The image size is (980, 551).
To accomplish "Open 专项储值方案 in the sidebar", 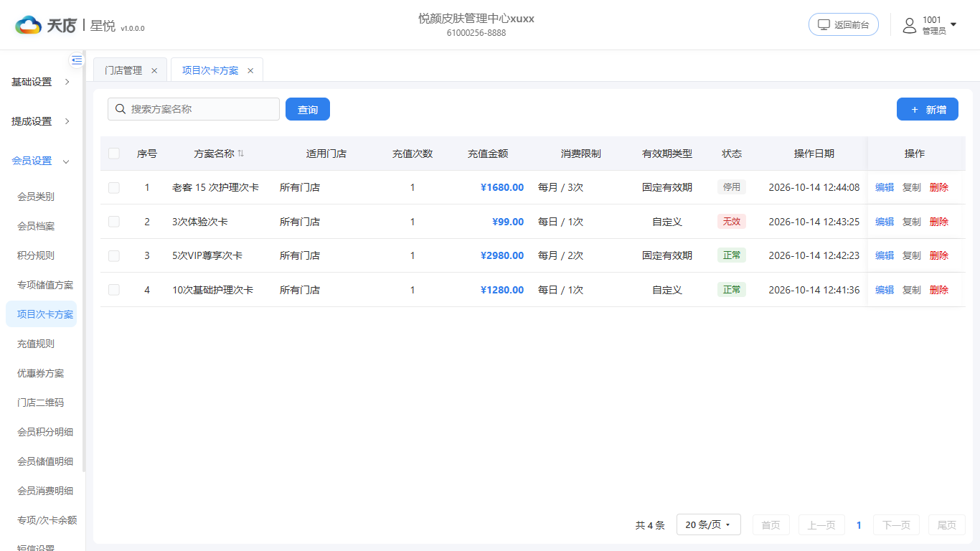I will point(45,285).
